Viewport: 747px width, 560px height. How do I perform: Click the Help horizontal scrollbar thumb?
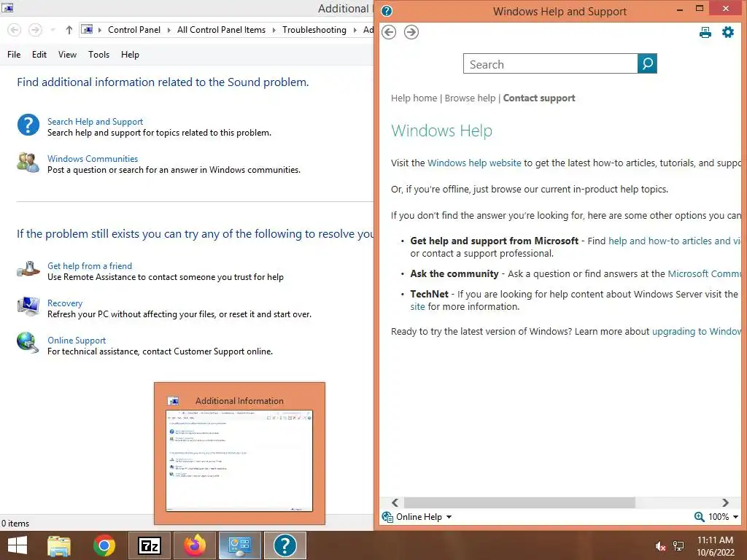coord(519,503)
